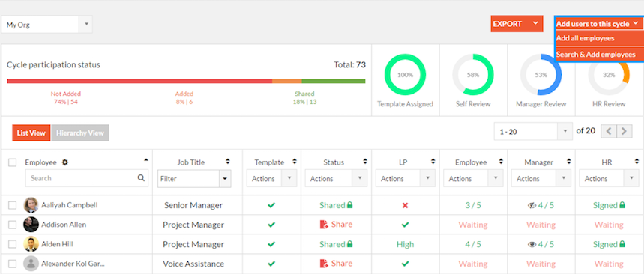
Task: Click Alexander Kol Gar's placeholder avatar
Action: [31, 264]
